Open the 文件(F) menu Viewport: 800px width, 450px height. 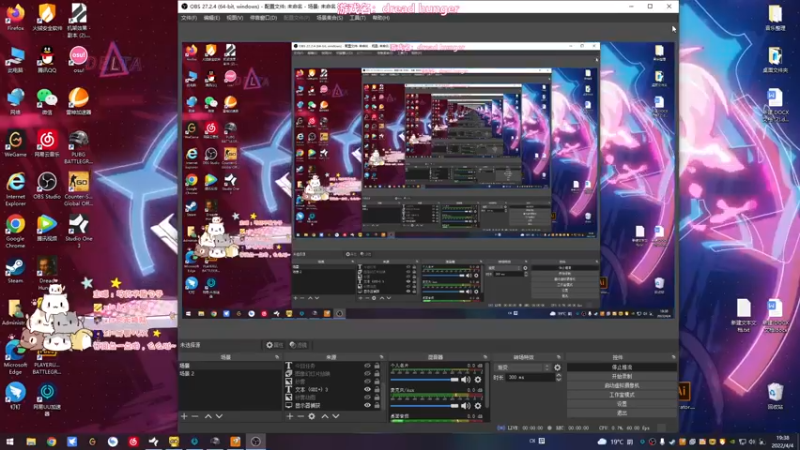[189, 18]
